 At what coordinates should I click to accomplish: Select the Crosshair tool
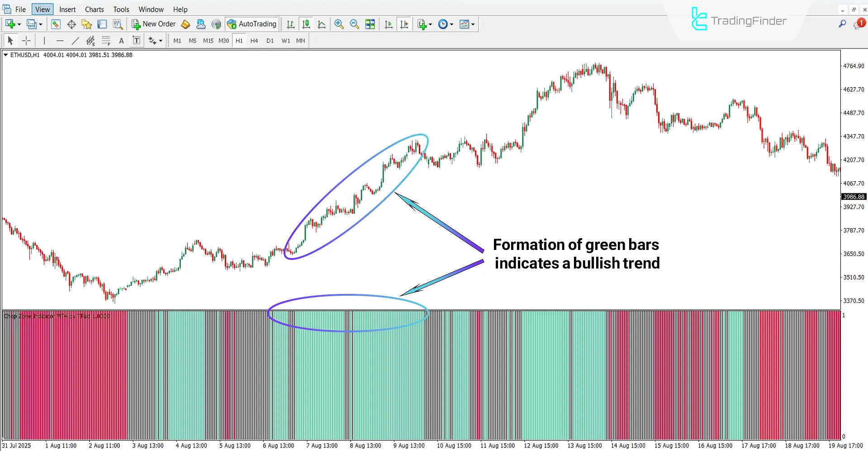click(x=26, y=40)
